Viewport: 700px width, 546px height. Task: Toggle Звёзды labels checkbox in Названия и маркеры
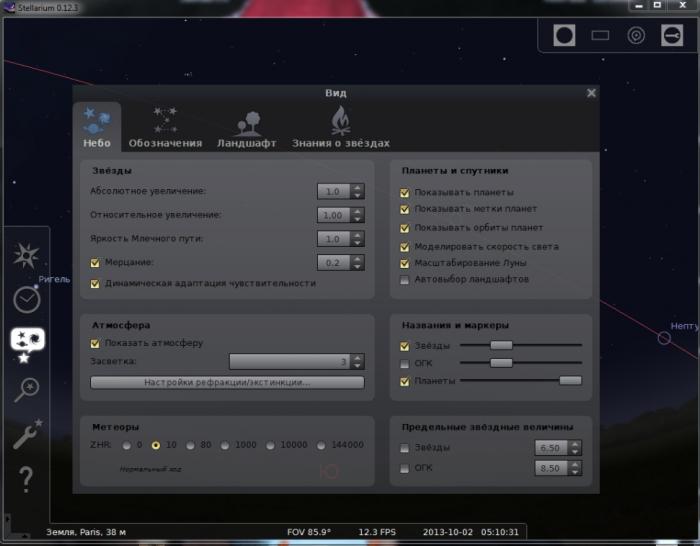[x=404, y=346]
